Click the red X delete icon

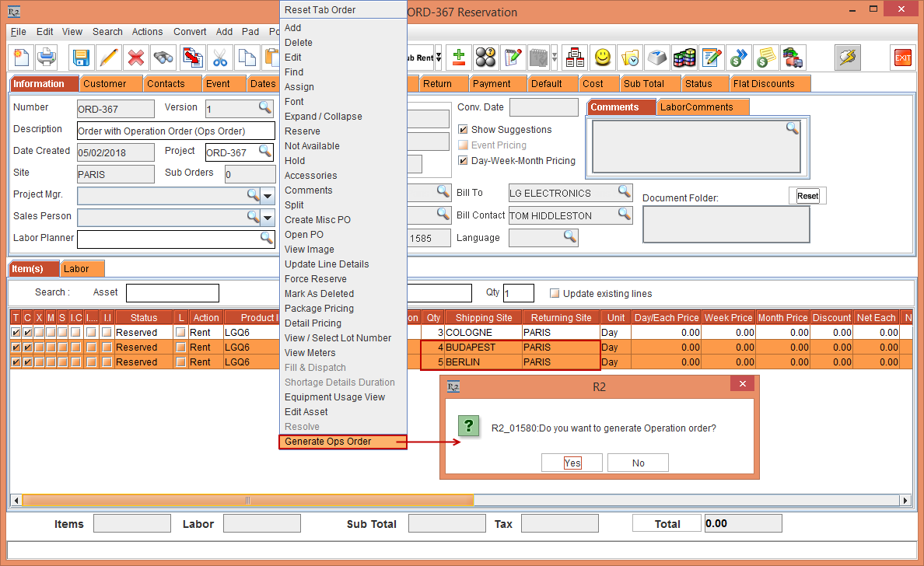pos(136,58)
